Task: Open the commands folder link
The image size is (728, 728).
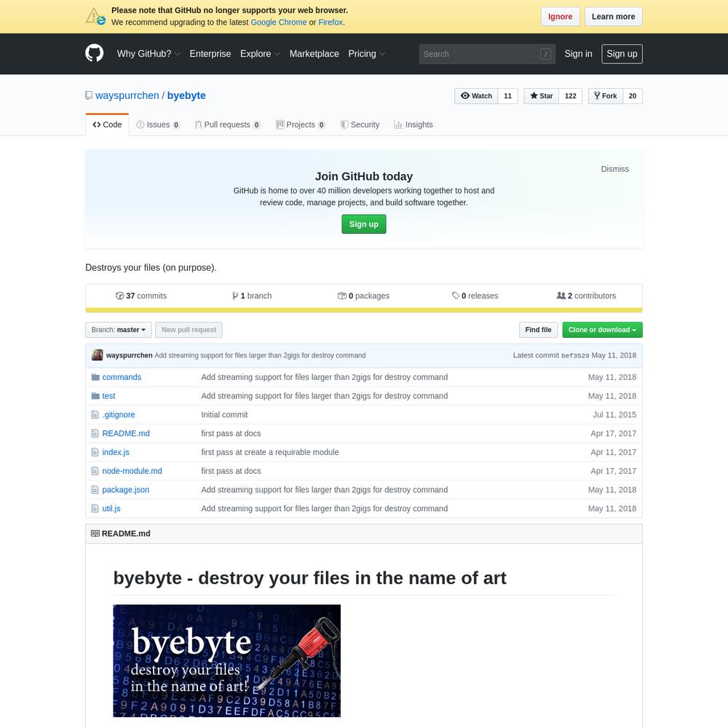Action: (122, 377)
